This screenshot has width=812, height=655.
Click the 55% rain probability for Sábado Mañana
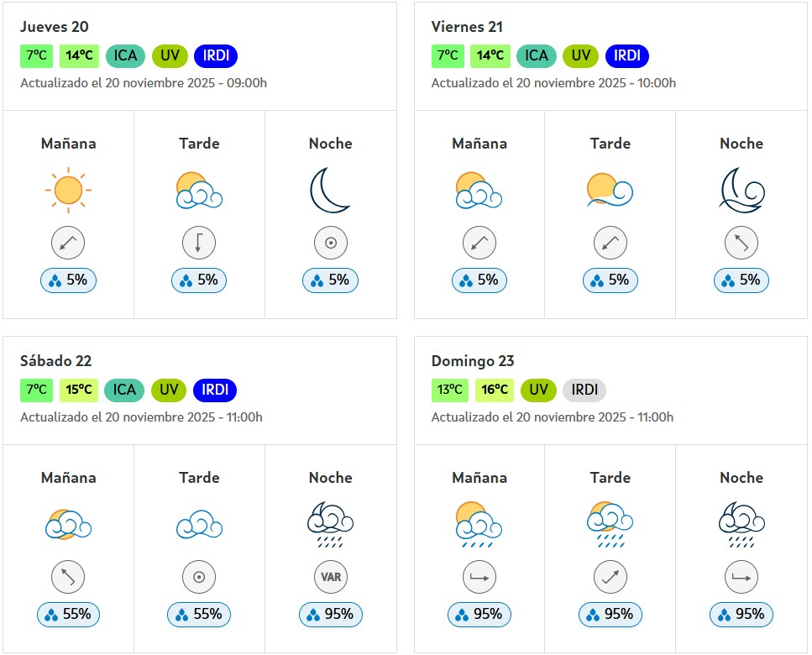[x=68, y=615]
